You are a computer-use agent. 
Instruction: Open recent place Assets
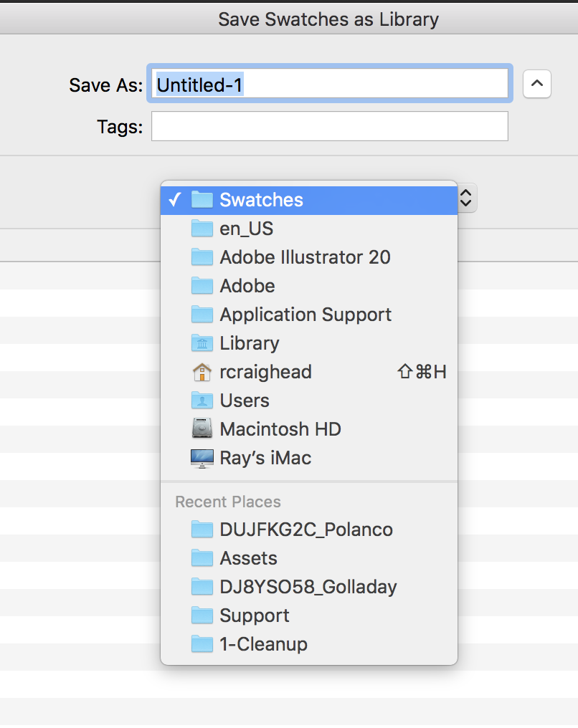click(x=248, y=558)
